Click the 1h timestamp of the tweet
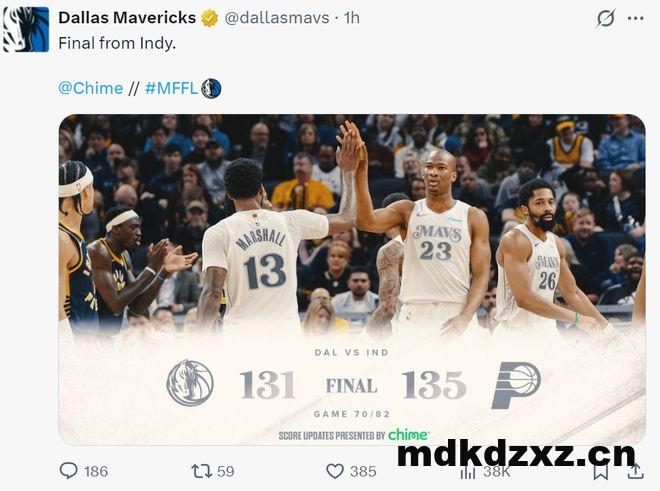The image size is (660, 491). coord(352,18)
